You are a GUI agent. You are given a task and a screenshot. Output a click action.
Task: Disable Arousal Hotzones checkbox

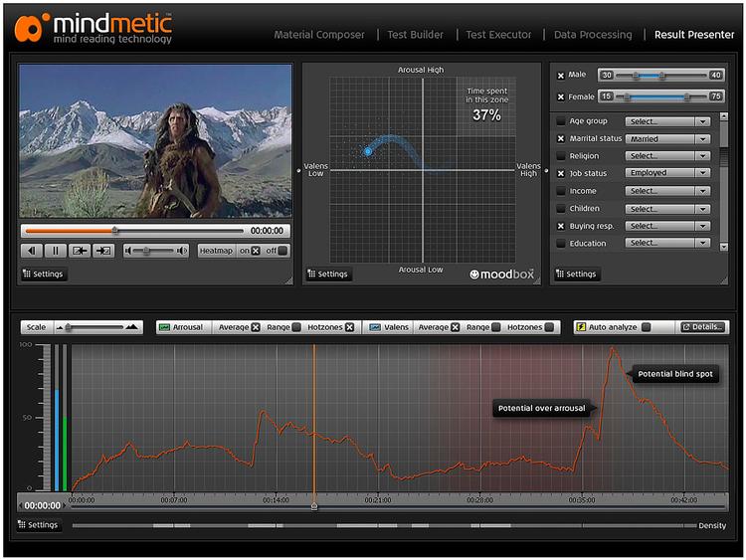[x=349, y=327]
